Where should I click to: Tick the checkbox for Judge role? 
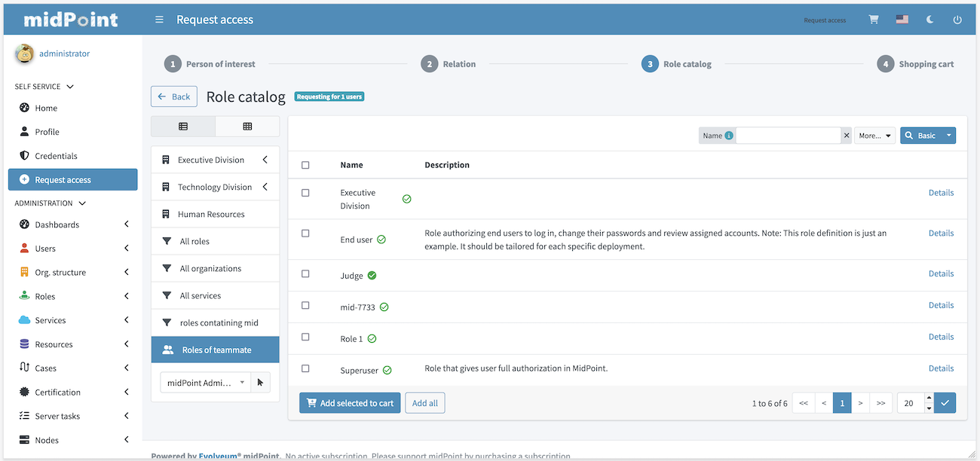305,274
